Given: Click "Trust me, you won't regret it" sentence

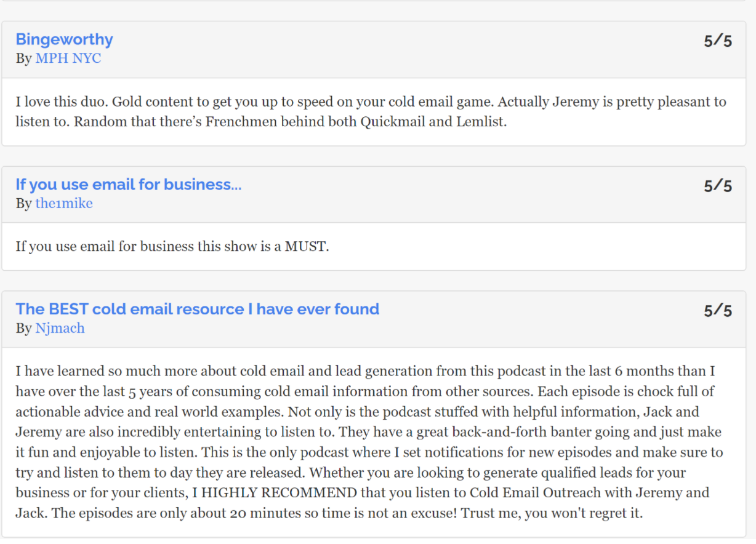Looking at the screenshot, I should point(551,513).
